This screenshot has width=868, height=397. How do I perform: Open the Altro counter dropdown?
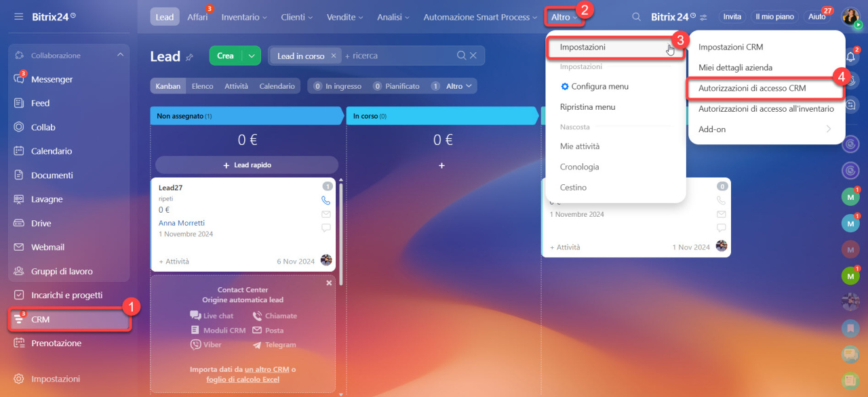pos(454,86)
